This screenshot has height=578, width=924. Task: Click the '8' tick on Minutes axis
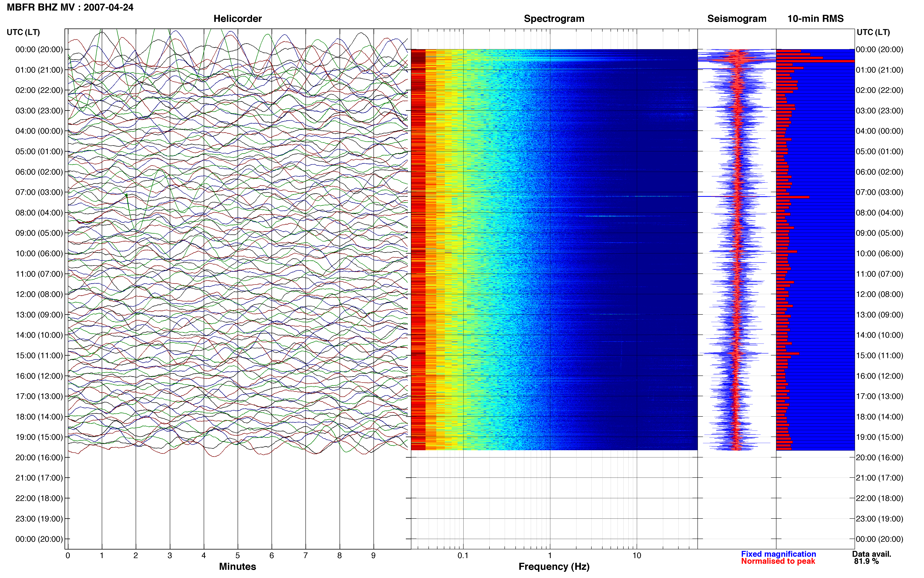(x=340, y=556)
